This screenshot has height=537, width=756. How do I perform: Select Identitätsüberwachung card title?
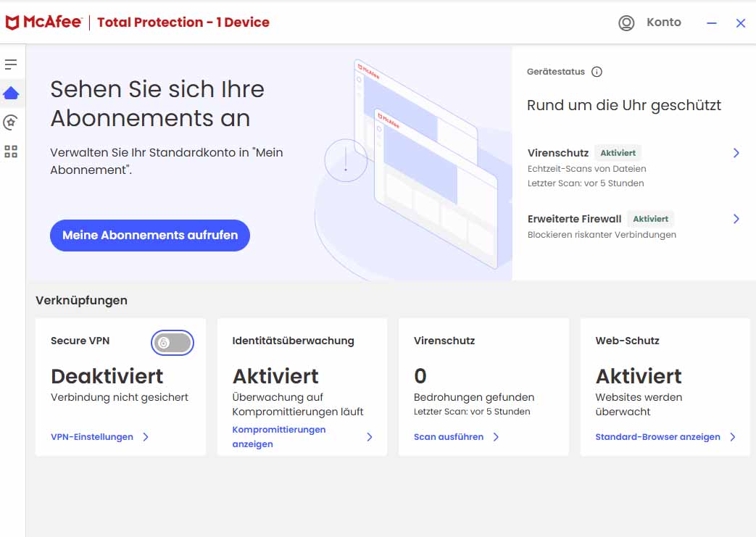tap(293, 341)
